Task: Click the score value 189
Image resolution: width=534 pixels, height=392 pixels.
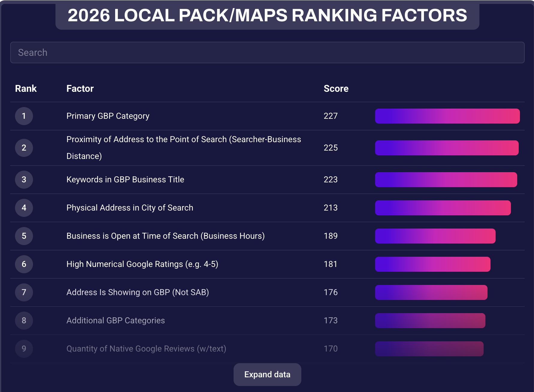Action: coord(331,236)
